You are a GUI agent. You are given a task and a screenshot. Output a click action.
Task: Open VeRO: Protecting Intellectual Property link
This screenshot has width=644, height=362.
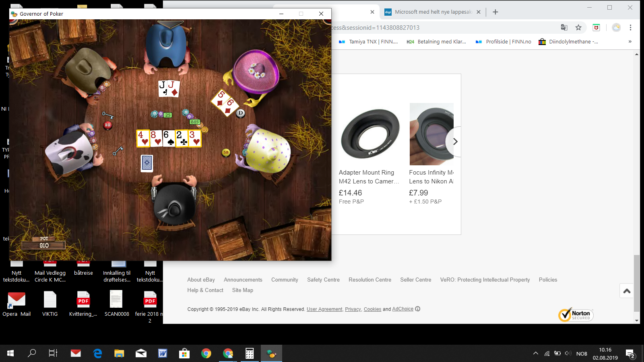[485, 280]
